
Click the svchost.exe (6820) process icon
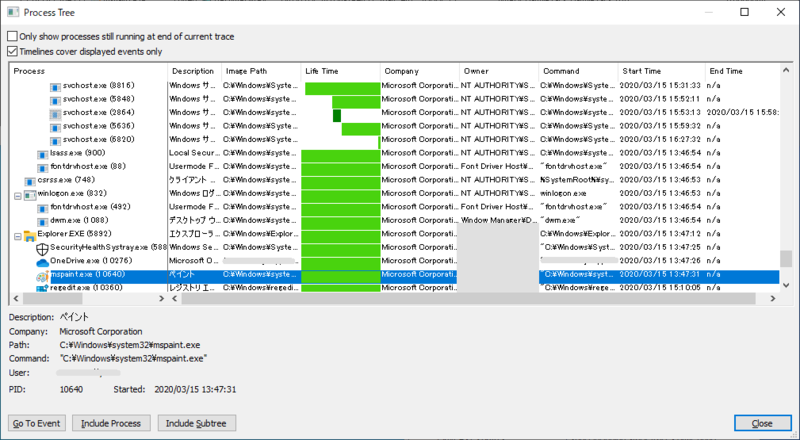point(55,140)
